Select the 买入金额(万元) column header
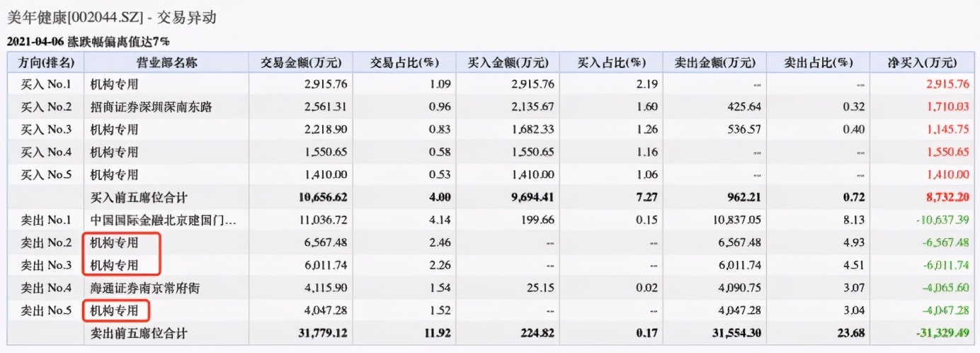This screenshot has width=980, height=353. (508, 62)
